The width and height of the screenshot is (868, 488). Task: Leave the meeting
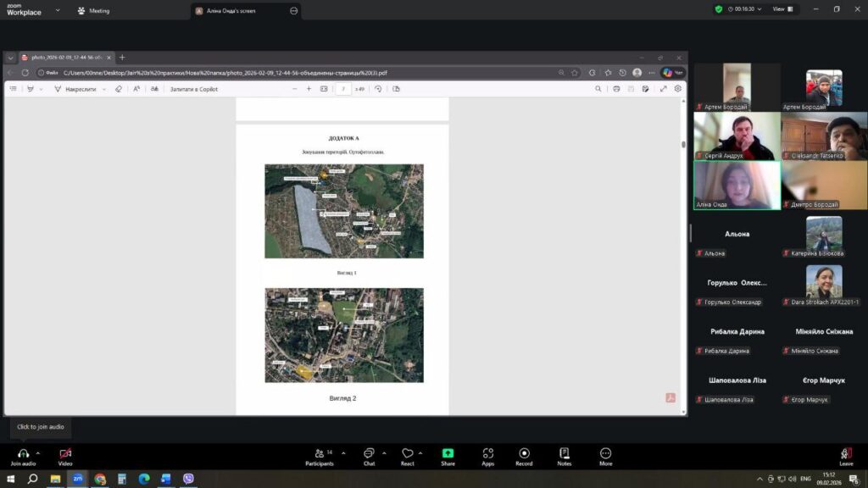(x=846, y=455)
